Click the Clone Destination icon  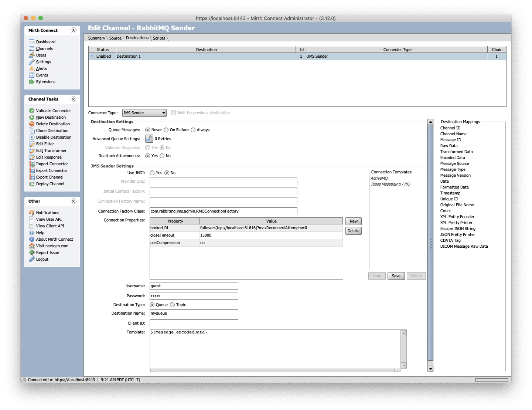[x=32, y=131]
